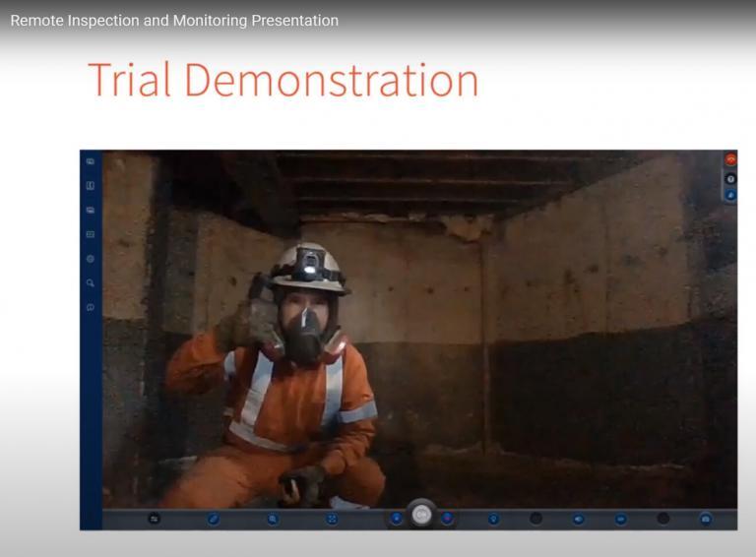Screen dimensions: 756x557
Task: Click the second icon in left sidebar
Action: (x=91, y=186)
